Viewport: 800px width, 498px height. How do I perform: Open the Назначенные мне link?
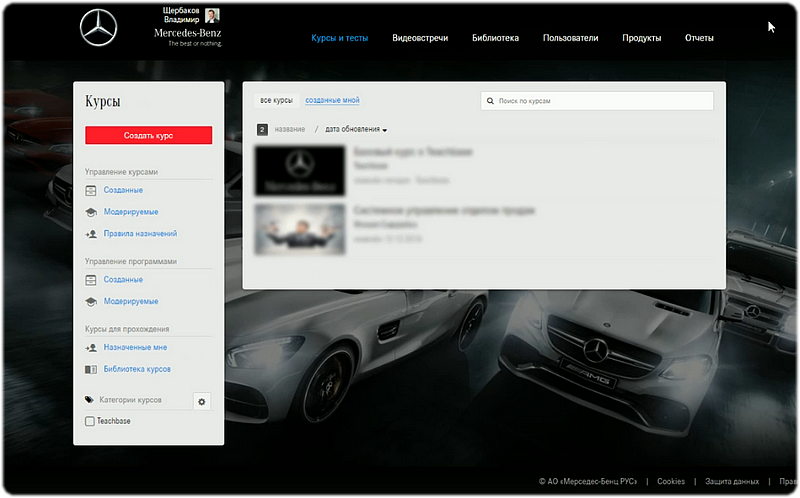point(135,347)
